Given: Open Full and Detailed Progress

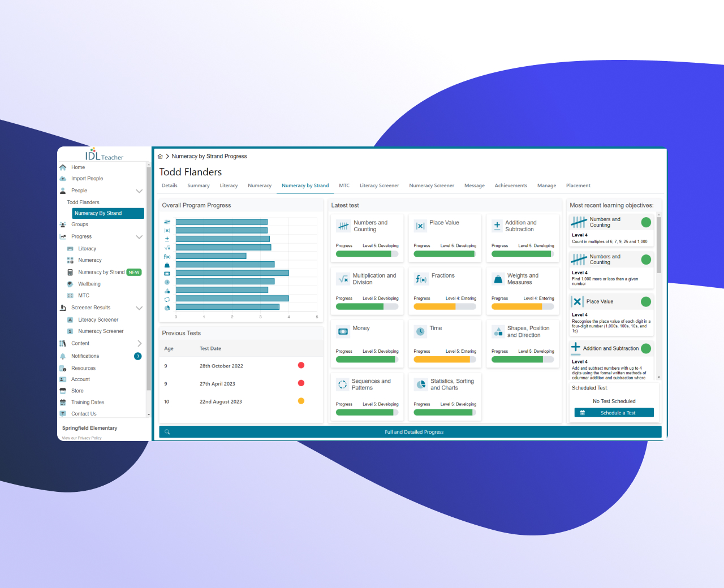Looking at the screenshot, I should point(414,432).
